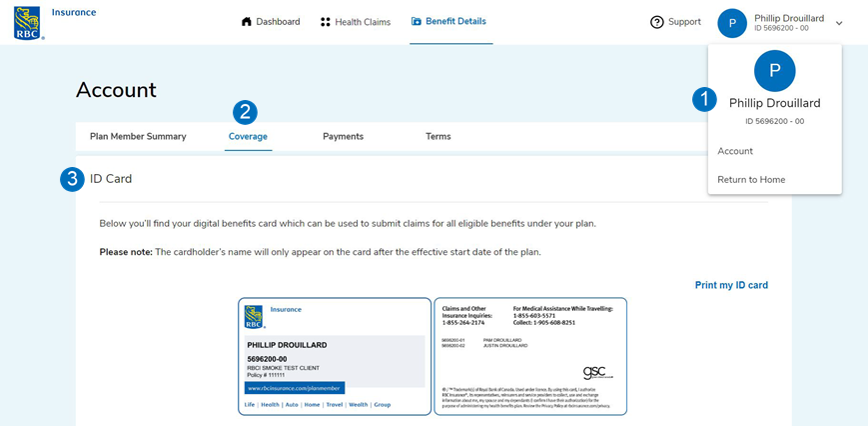Click the back of the ID card image
The height and width of the screenshot is (426, 868).
[x=530, y=356]
